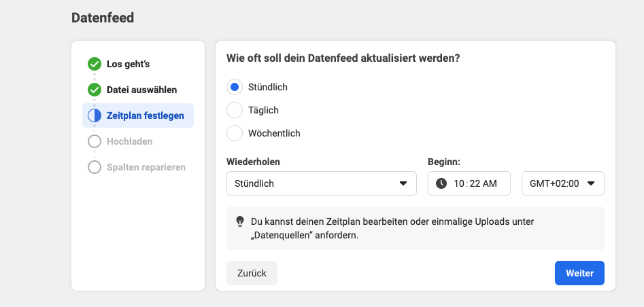Click the clock icon in Beginn field
The image size is (644, 307).
[x=441, y=183]
